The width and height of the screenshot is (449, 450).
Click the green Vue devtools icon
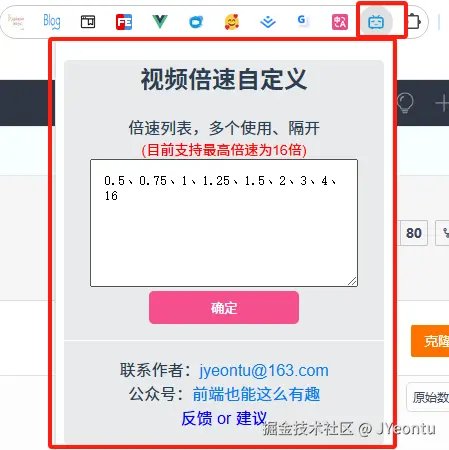[x=160, y=22]
